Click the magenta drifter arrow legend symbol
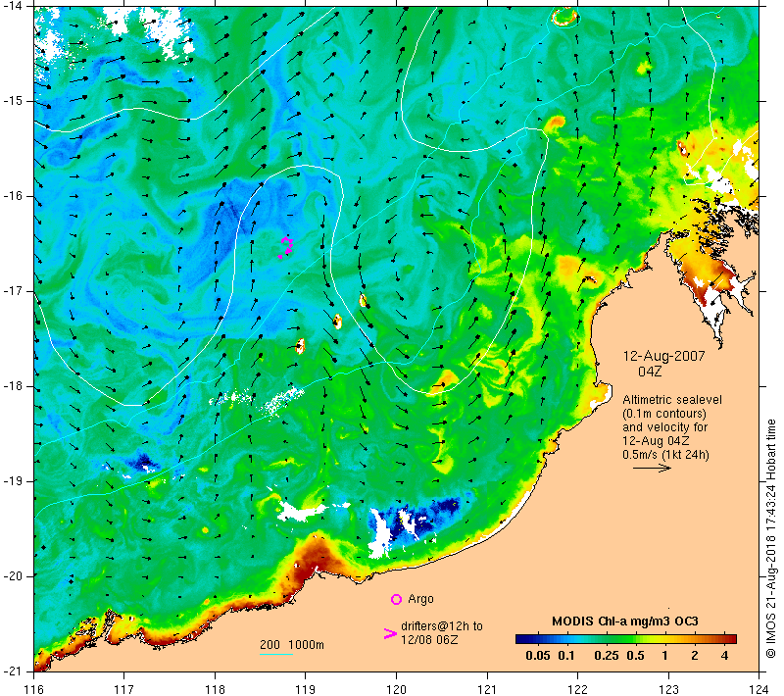 pos(390,633)
